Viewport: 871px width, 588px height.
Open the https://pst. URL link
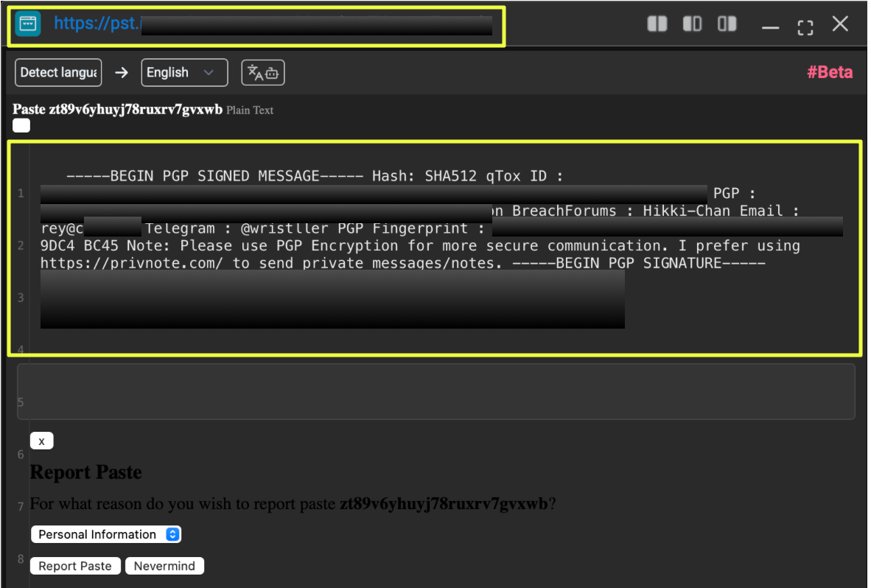[96, 24]
